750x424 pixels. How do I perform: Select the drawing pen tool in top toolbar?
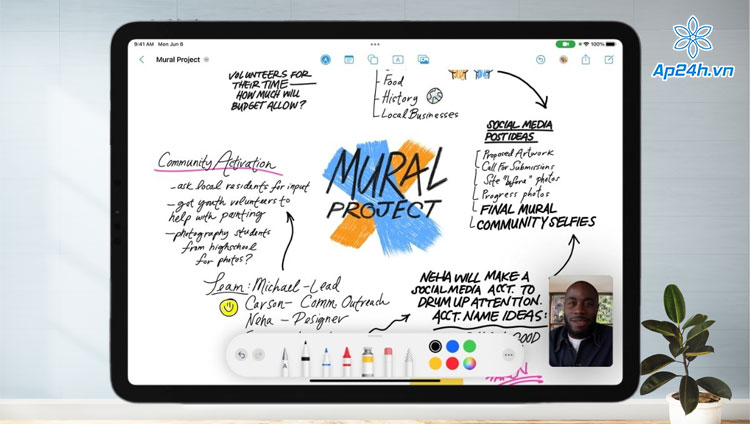tap(326, 60)
